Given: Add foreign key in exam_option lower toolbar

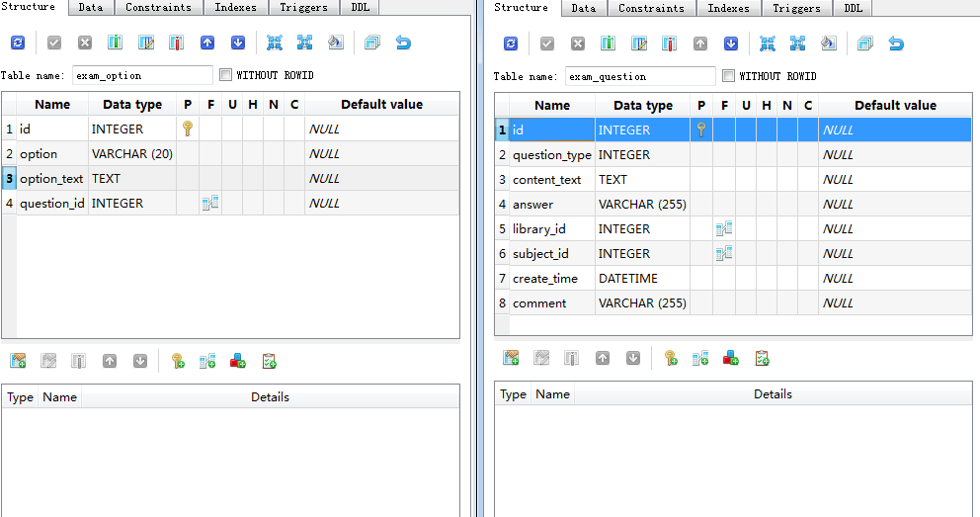Looking at the screenshot, I should coord(207,361).
